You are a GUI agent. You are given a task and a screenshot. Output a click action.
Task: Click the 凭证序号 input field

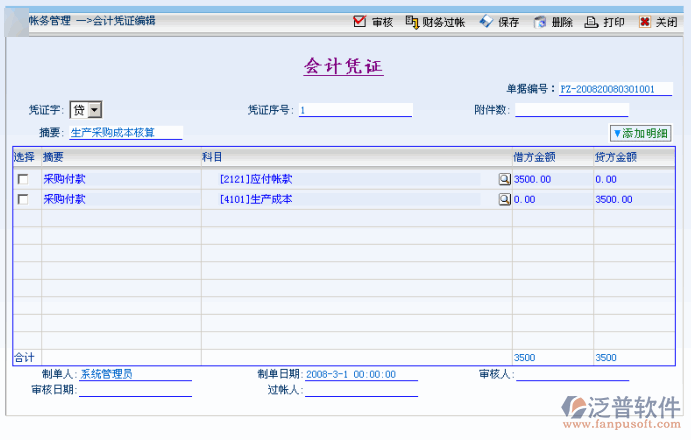point(354,110)
